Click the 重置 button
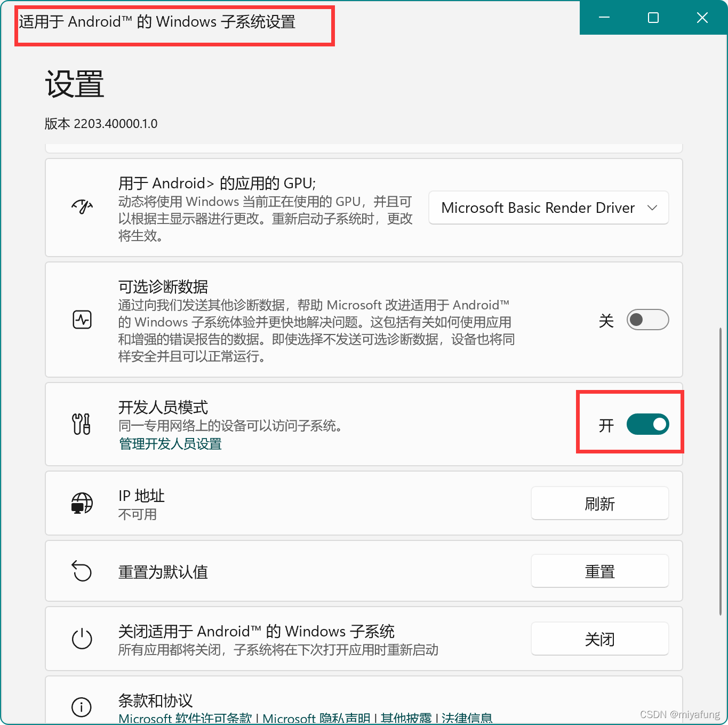The image size is (728, 725). pos(599,571)
